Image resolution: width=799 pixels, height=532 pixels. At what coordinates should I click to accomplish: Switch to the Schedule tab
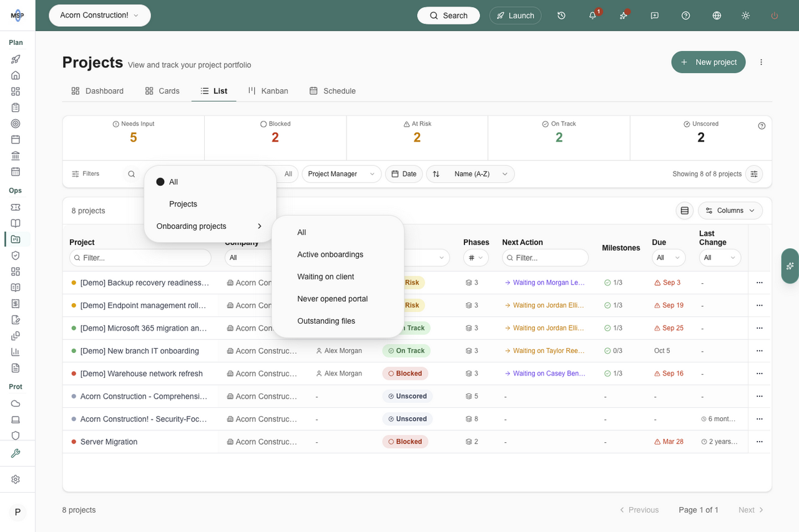coord(333,91)
